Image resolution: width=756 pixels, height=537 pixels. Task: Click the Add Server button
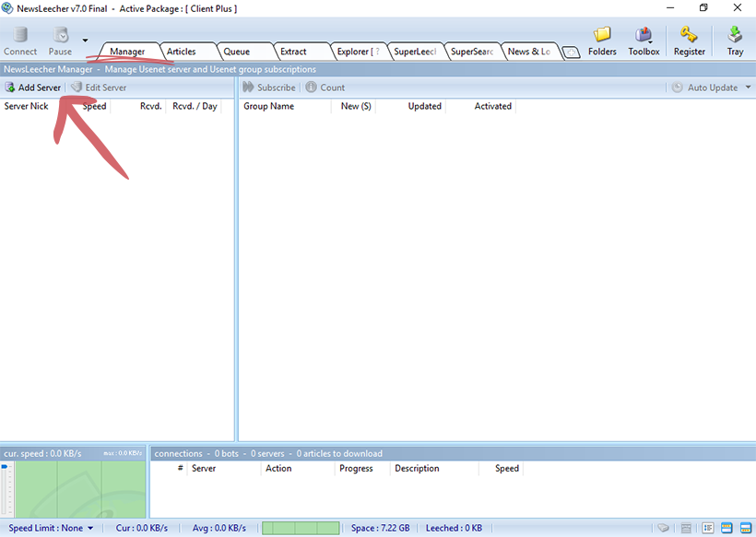click(33, 88)
